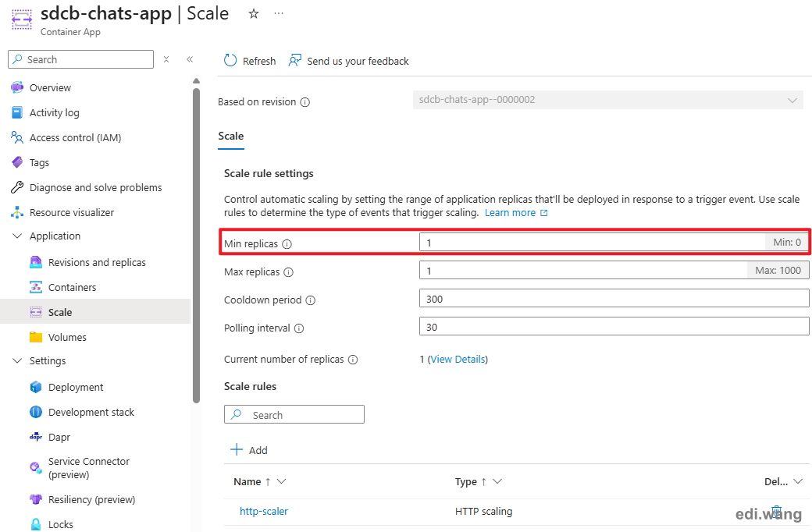This screenshot has height=532, width=812.
Task: Open the Name column filter chevron
Action: pyautogui.click(x=281, y=482)
